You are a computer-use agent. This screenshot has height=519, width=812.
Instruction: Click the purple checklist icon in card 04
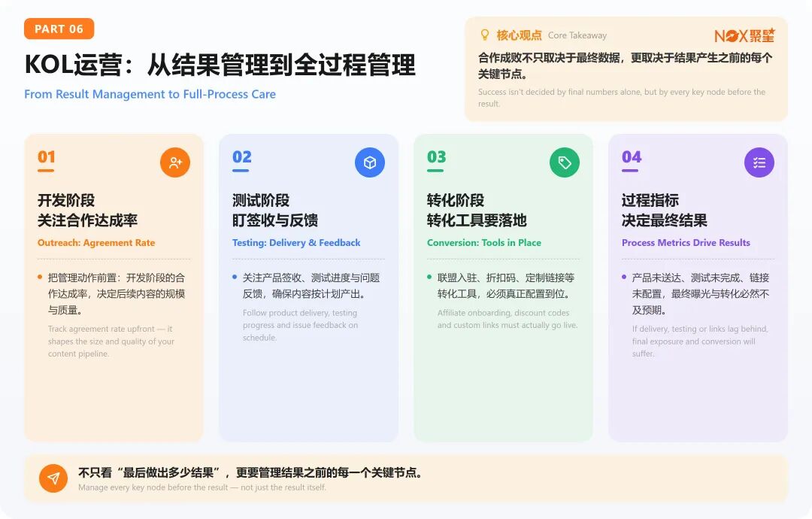click(759, 162)
